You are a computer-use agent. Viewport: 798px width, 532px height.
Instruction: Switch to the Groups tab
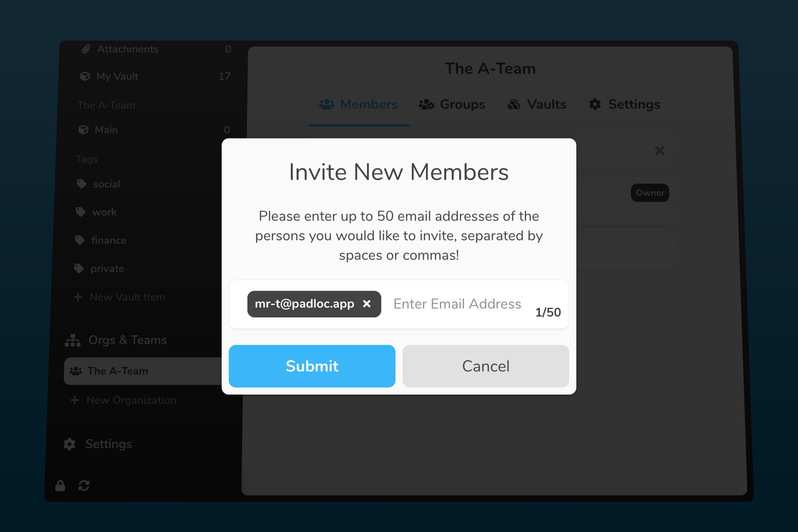tap(452, 105)
